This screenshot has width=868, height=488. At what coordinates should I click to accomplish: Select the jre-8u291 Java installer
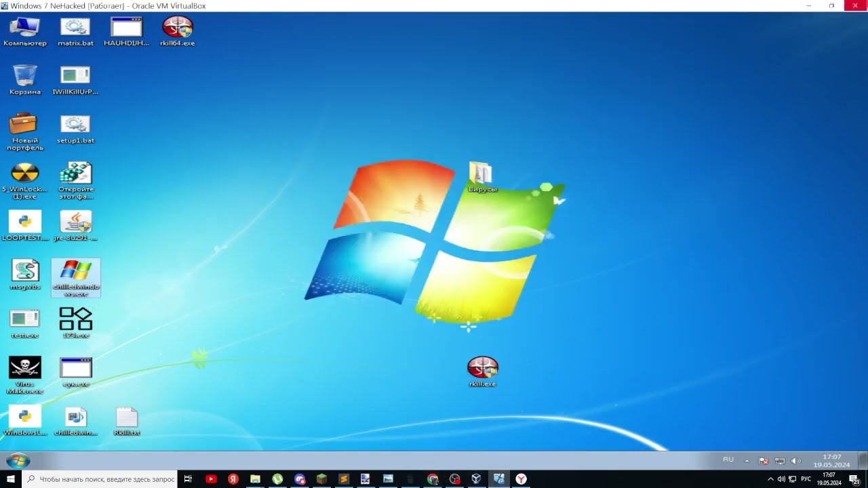75,226
